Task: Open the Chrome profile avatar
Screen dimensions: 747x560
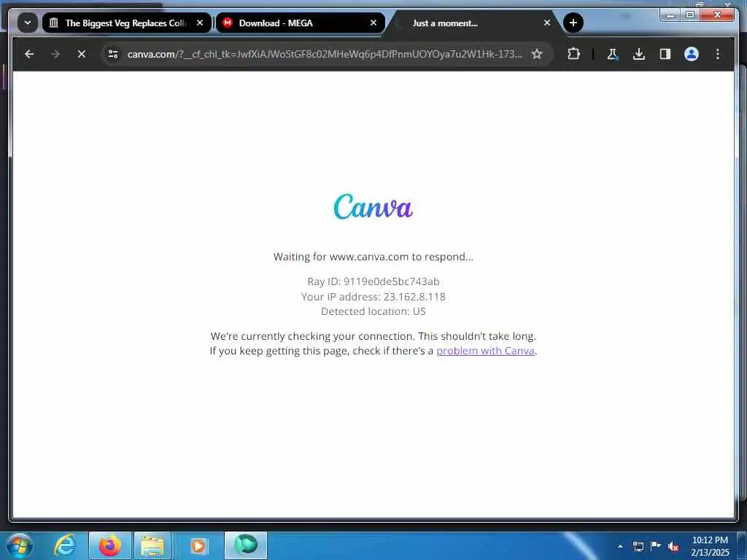Action: click(x=692, y=54)
